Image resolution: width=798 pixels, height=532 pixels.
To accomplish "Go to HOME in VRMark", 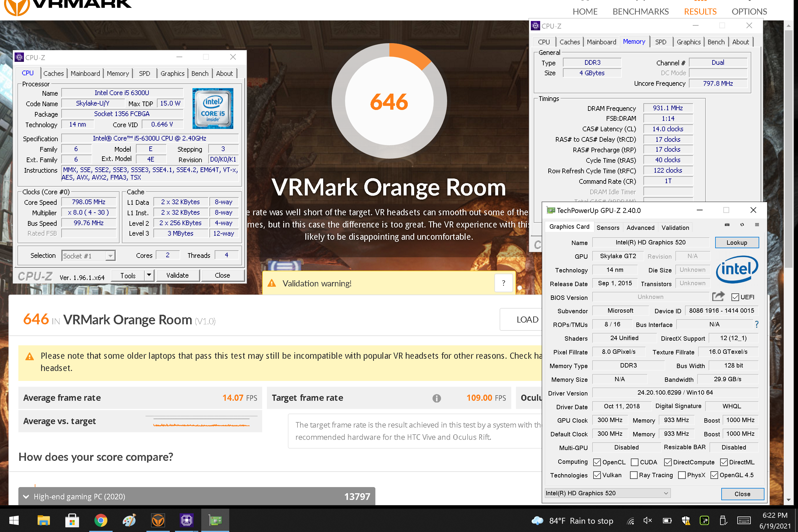I will [x=585, y=12].
